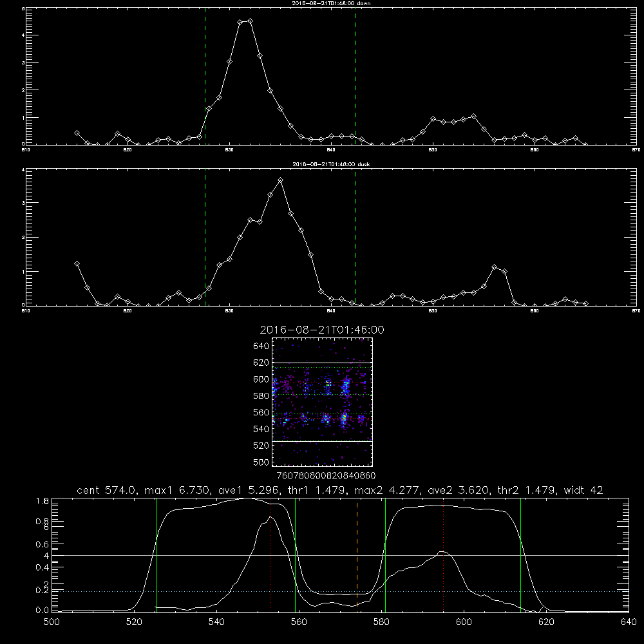Click the 640 label on image y-axis
Screen dimensions: 644x644
[x=261, y=346]
